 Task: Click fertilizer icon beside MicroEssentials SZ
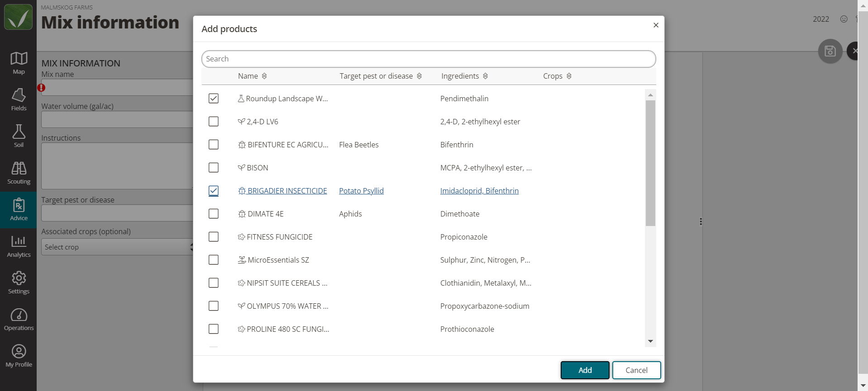(x=242, y=260)
